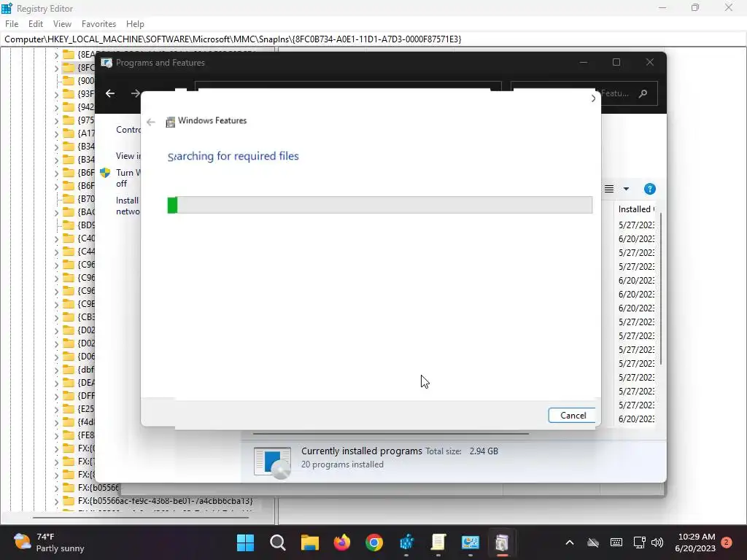Go forward in Programs and Features window
This screenshot has height=560, width=747.
click(135, 93)
